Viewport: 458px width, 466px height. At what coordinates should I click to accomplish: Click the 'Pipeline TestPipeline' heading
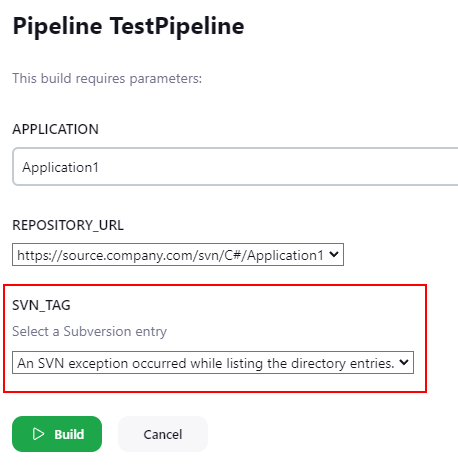128,26
